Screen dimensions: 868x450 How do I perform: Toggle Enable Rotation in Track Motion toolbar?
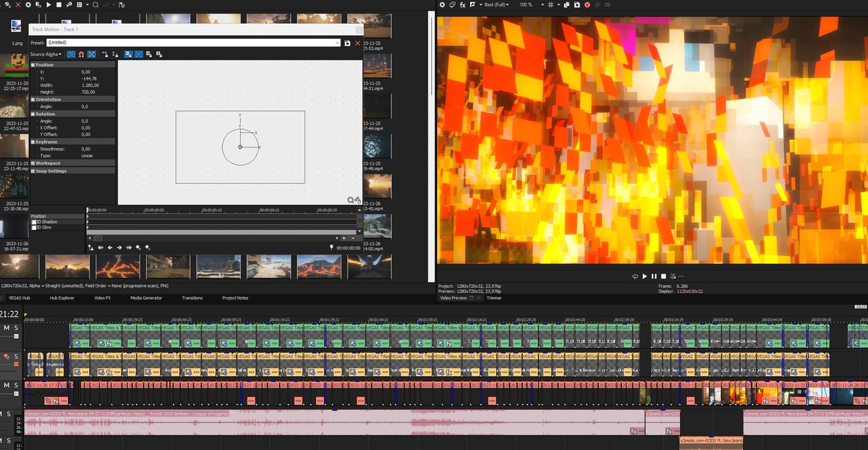71,54
